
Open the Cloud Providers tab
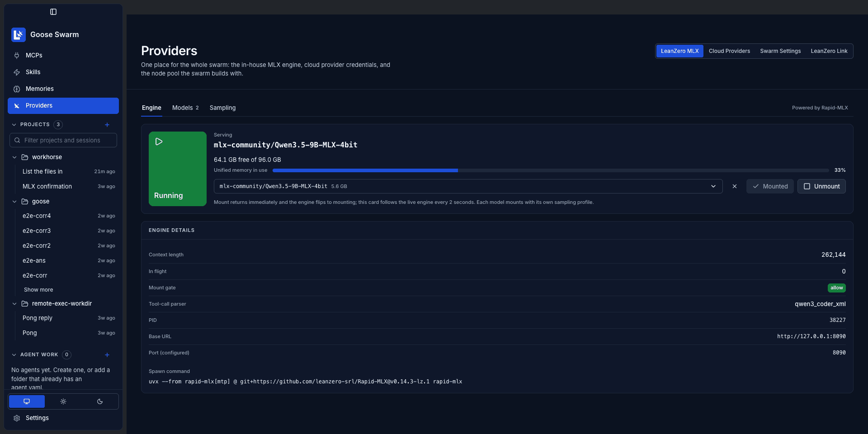(x=729, y=51)
